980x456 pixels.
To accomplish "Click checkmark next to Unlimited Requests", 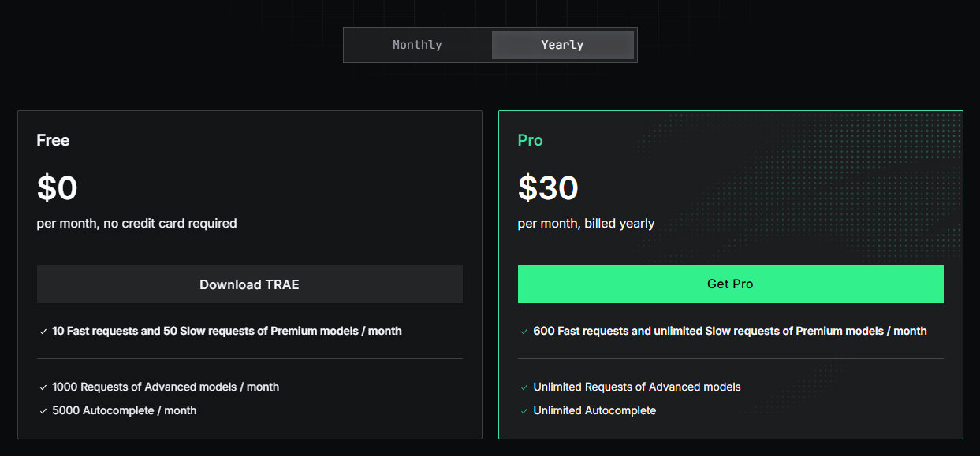I will 524,387.
